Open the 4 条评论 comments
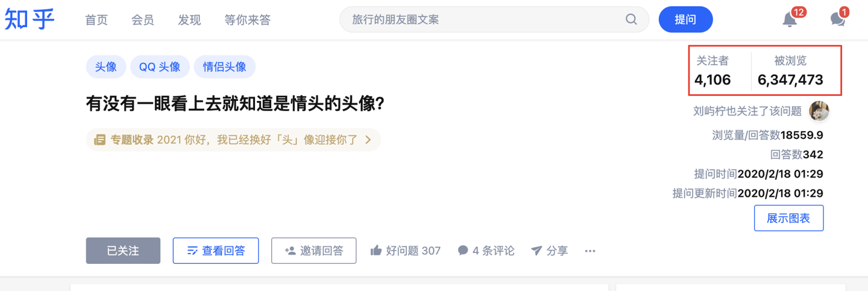 [486, 251]
